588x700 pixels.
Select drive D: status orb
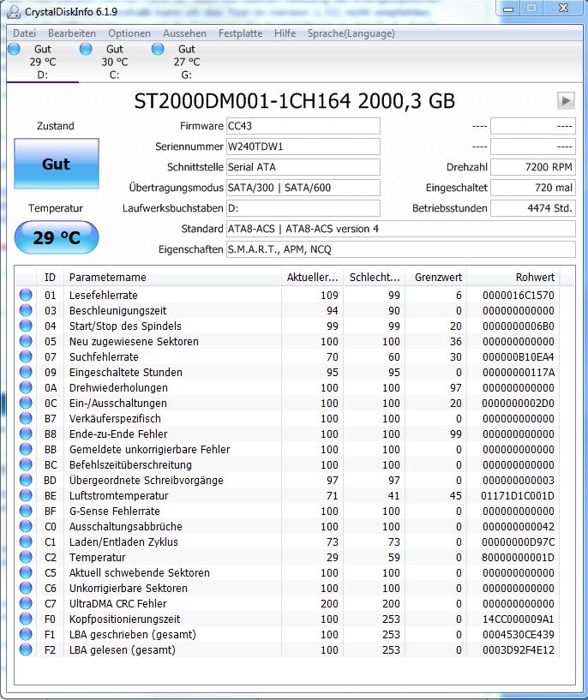[14, 49]
